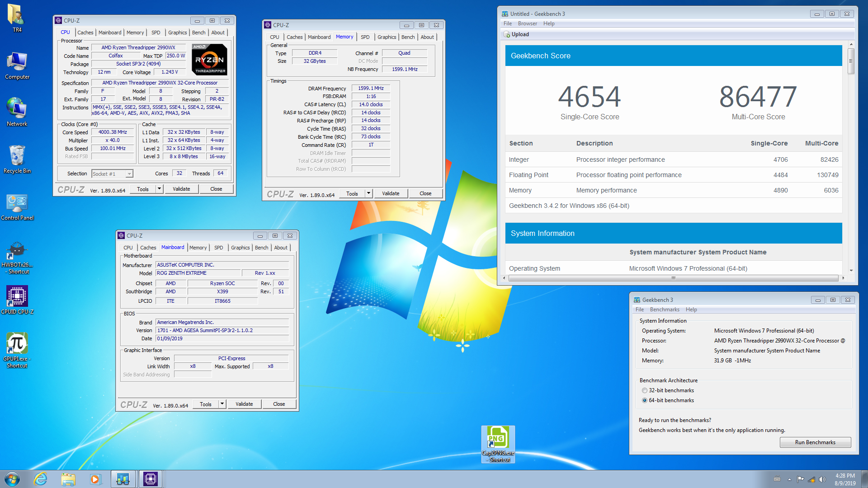
Task: Open Help menu in small Geekbench window
Action: [691, 310]
